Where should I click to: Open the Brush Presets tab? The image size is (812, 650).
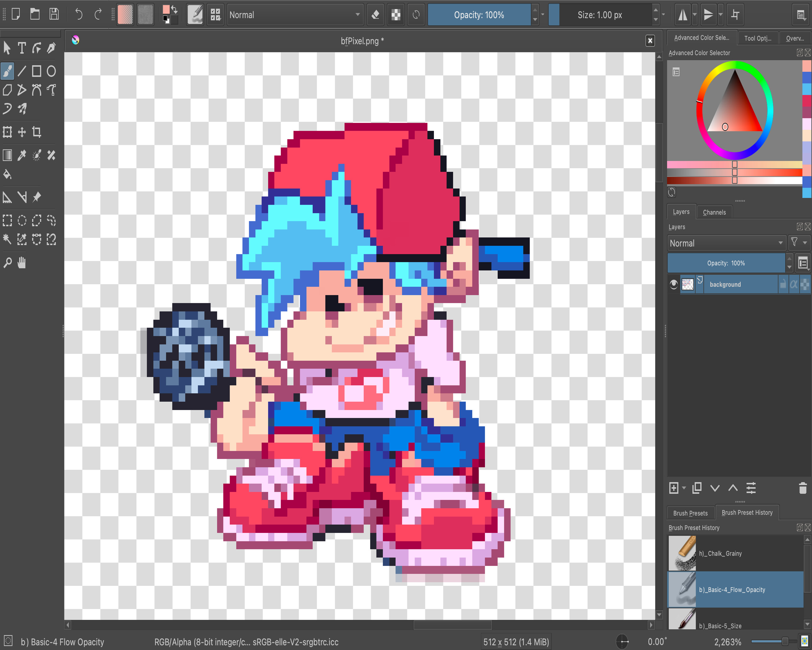pos(690,513)
